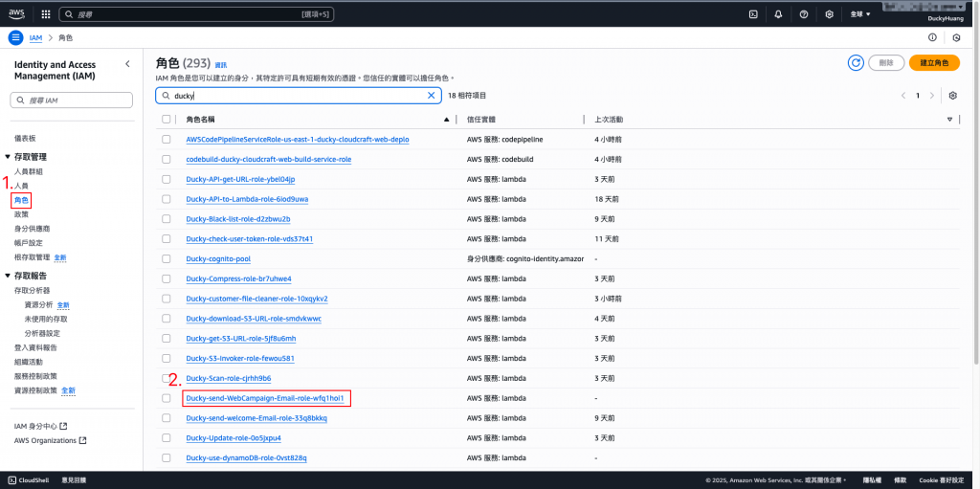The width and height of the screenshot is (980, 489).
Task: Open 政策 in the sidebar
Action: [21, 214]
